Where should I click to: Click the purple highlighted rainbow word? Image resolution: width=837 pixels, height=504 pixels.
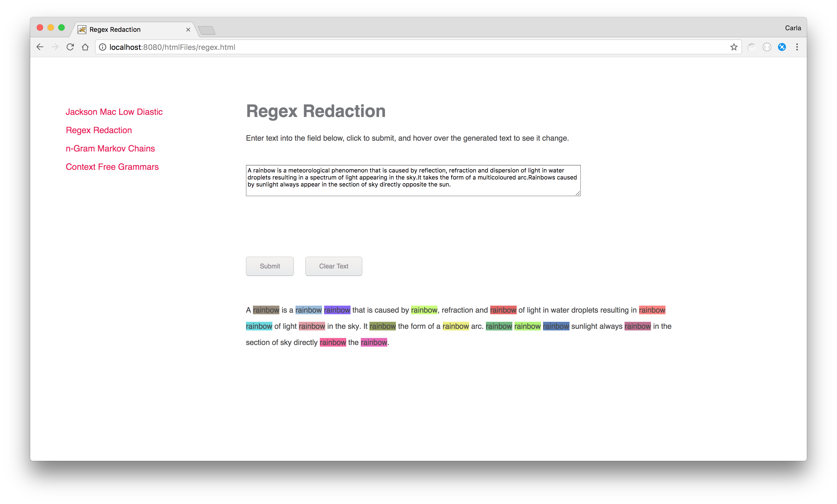[x=337, y=310]
